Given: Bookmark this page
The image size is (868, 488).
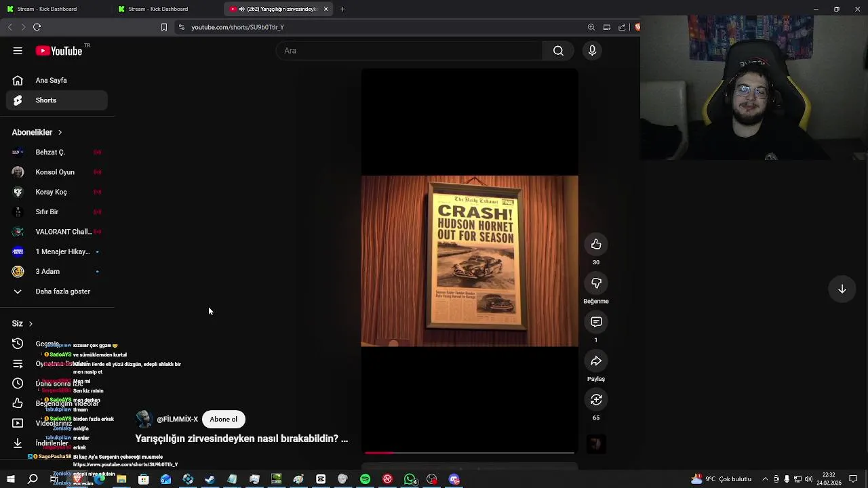Looking at the screenshot, I should click(x=163, y=27).
